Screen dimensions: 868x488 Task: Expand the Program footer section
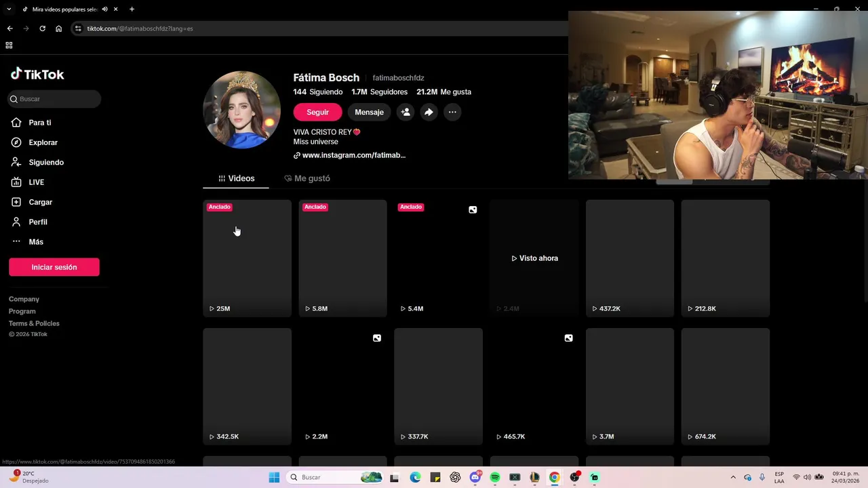coord(22,311)
